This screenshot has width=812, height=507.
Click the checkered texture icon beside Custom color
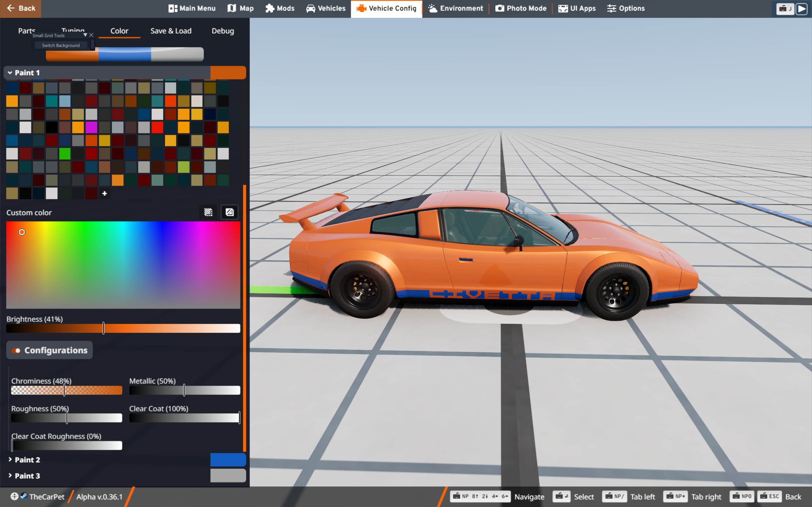pos(208,212)
